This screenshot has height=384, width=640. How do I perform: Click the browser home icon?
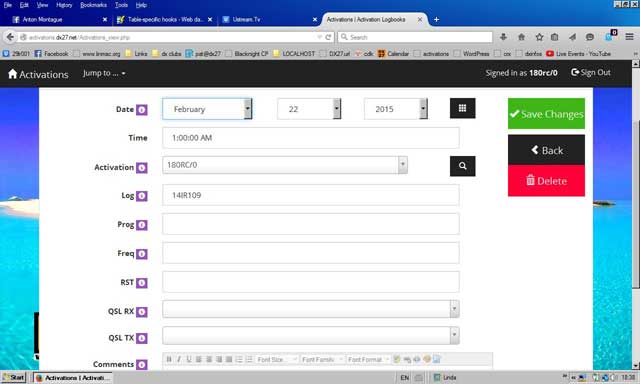pyautogui.click(x=521, y=37)
